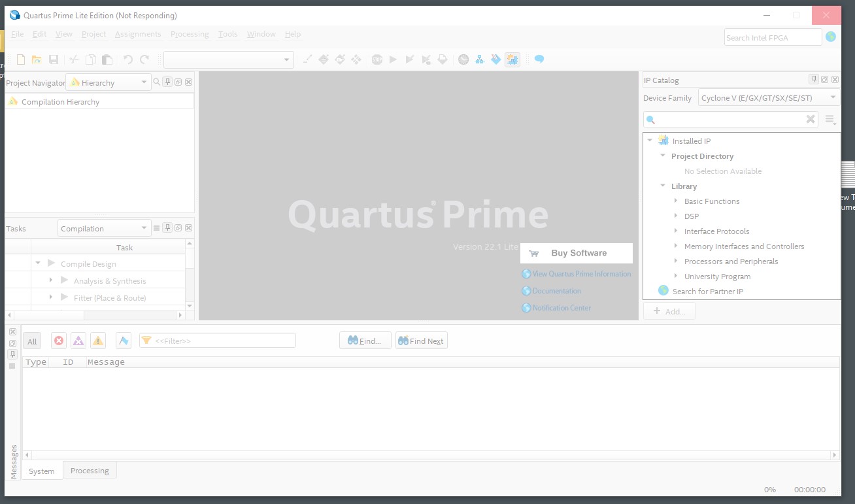Switch to the Processing messages tab
Image resolution: width=855 pixels, height=504 pixels.
[90, 470]
